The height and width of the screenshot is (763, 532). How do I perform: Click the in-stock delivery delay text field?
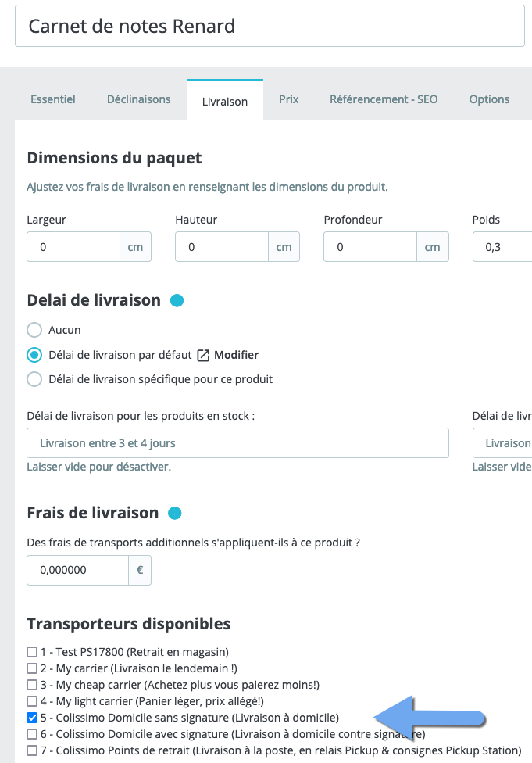coord(237,442)
